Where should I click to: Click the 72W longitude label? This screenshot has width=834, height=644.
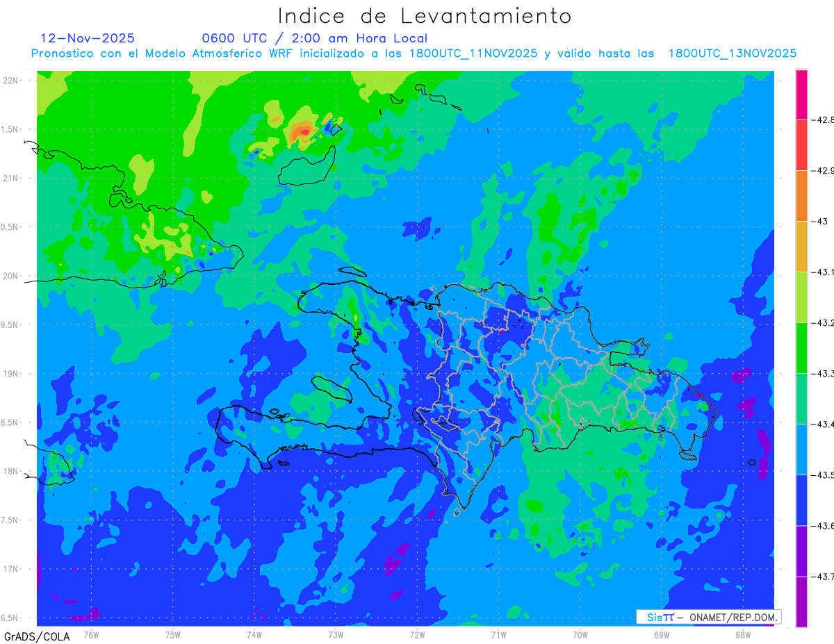pyautogui.click(x=416, y=634)
